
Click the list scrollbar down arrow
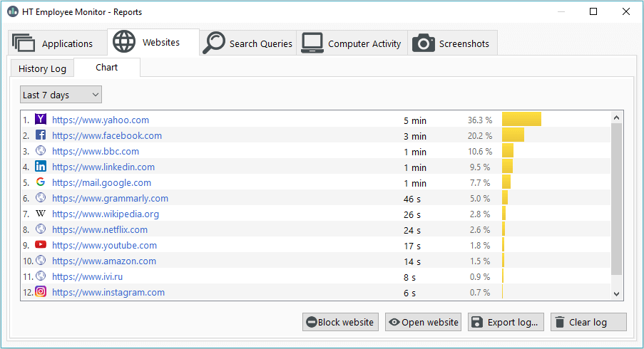pos(616,293)
